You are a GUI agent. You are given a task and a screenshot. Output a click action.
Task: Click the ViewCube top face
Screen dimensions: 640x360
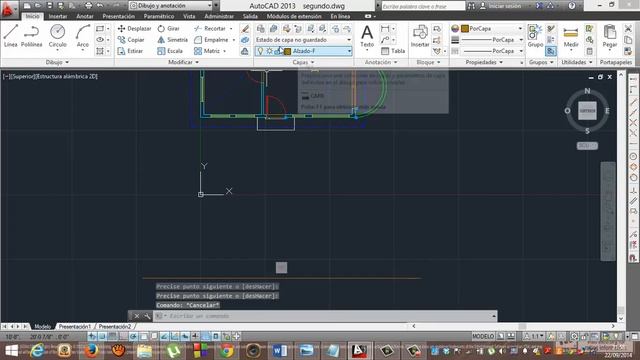click(587, 111)
